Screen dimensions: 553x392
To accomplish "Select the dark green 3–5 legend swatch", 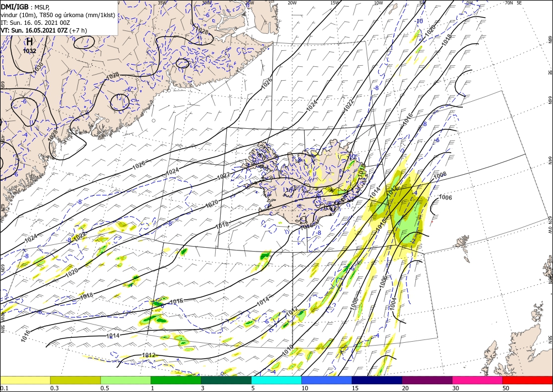I will pos(226,380).
